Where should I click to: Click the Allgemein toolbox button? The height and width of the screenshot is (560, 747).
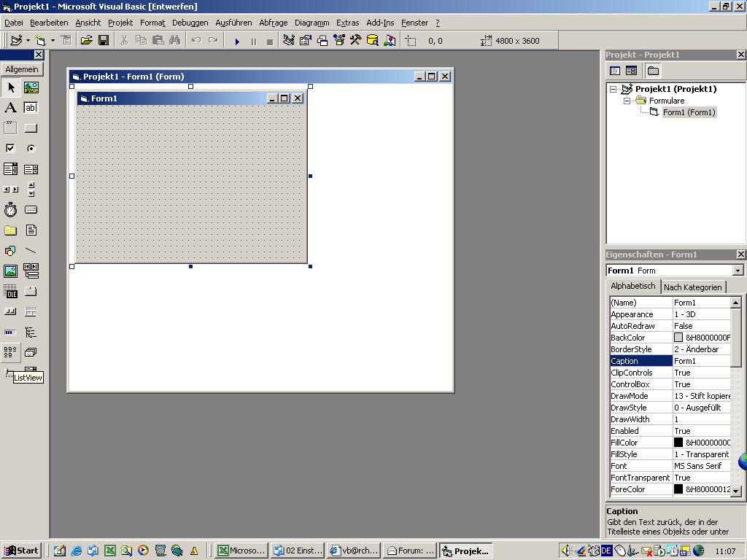tap(22, 69)
